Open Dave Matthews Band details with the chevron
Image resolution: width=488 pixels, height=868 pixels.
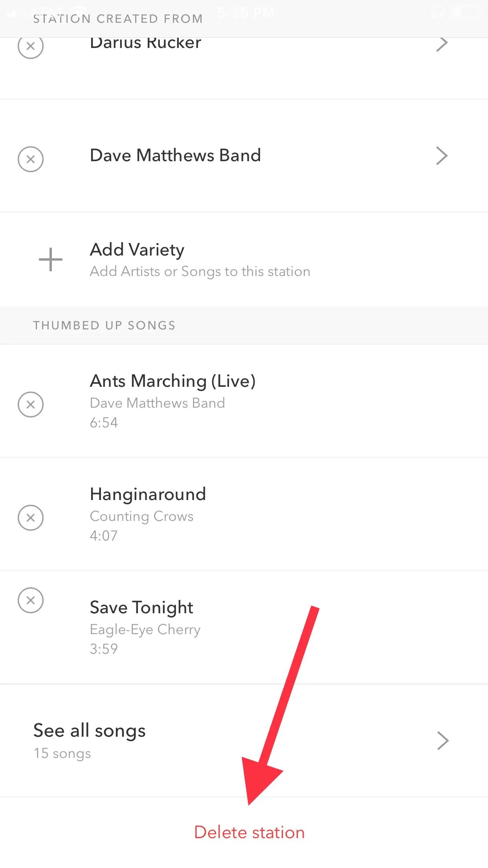click(x=442, y=156)
